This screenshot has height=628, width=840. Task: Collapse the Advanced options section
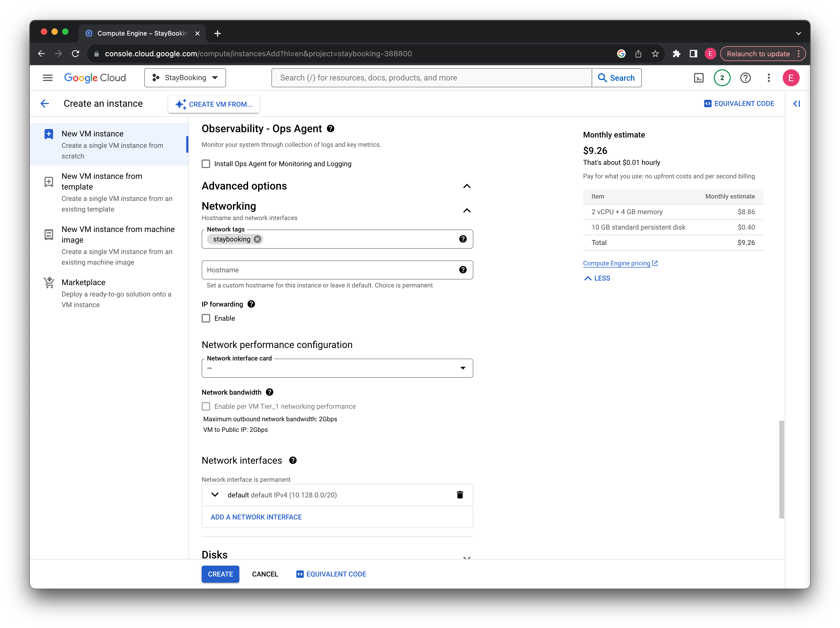(x=467, y=186)
